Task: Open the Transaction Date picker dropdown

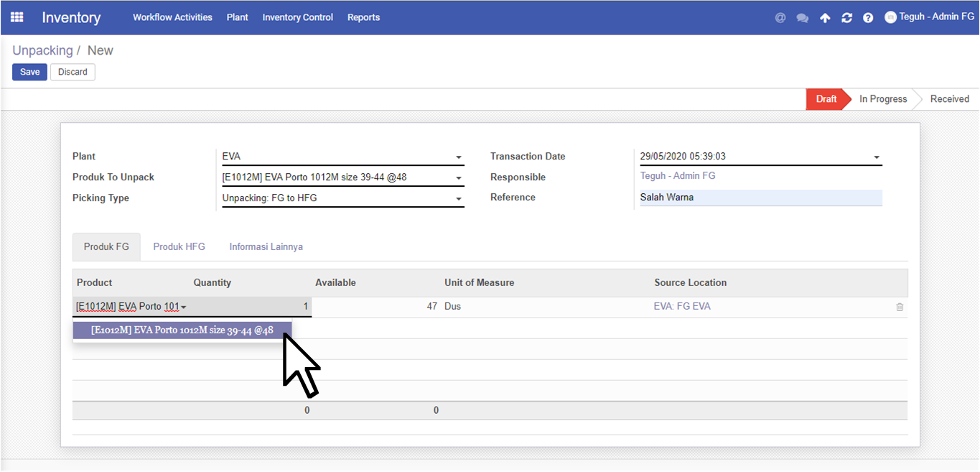Action: [876, 157]
